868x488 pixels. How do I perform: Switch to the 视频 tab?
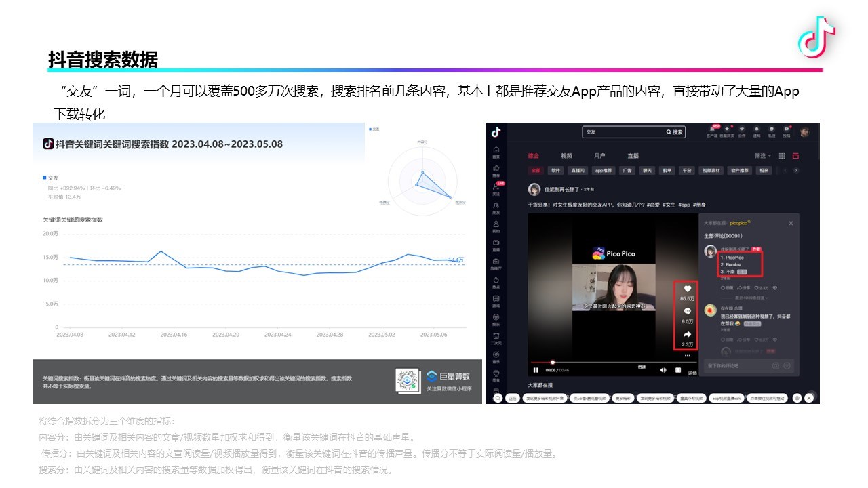coord(566,156)
